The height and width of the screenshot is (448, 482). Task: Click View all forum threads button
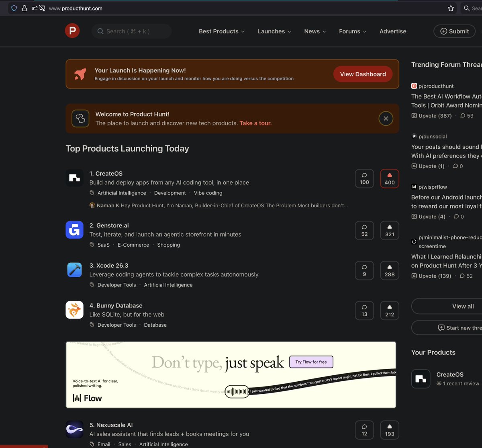coord(447,306)
